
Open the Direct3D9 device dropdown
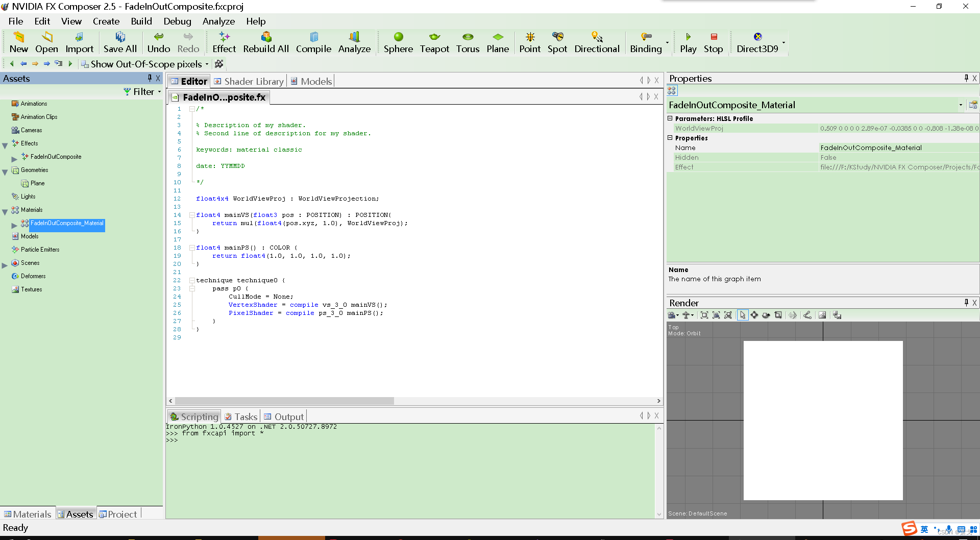coord(783,42)
